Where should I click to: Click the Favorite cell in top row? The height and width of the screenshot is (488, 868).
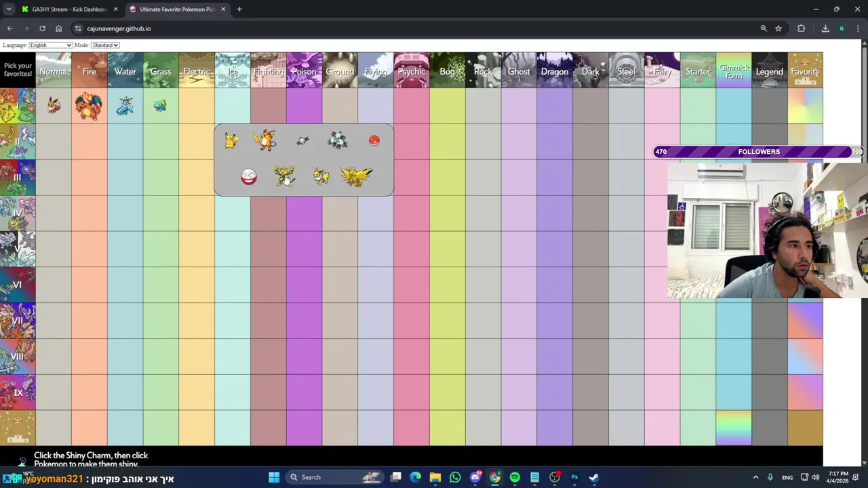(806, 106)
